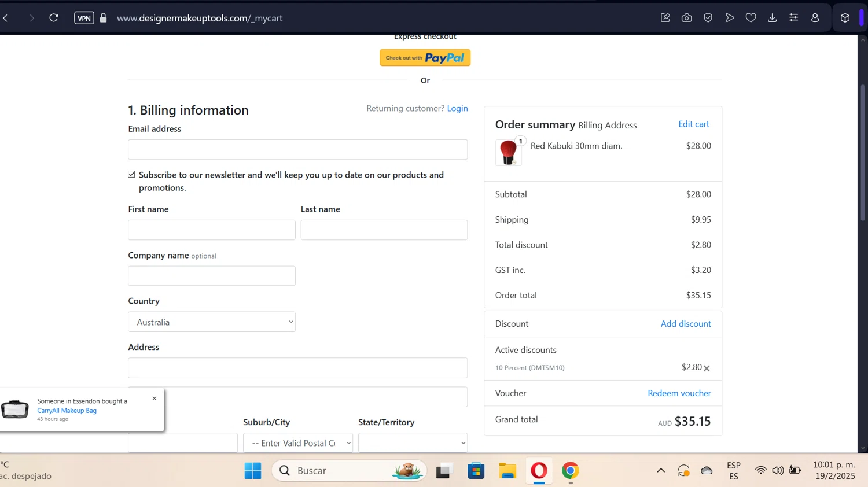Add page to bookmarks with heart icon
868x487 pixels.
[x=751, y=18]
